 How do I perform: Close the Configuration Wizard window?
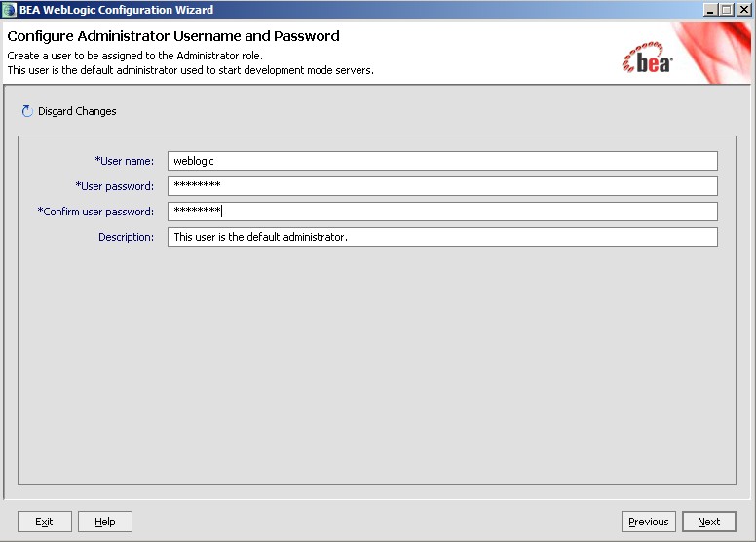pyautogui.click(x=744, y=10)
